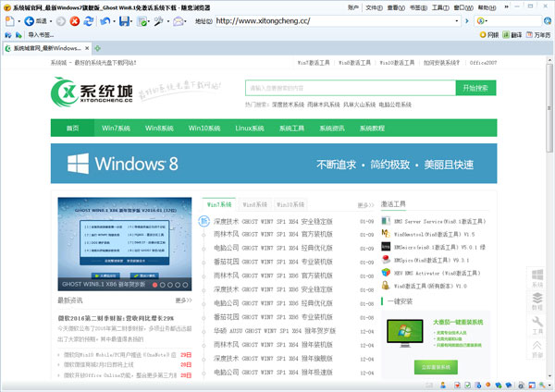
Task: Click the GHOST WIN8.1 X86 slideshow image
Action: (x=125, y=244)
